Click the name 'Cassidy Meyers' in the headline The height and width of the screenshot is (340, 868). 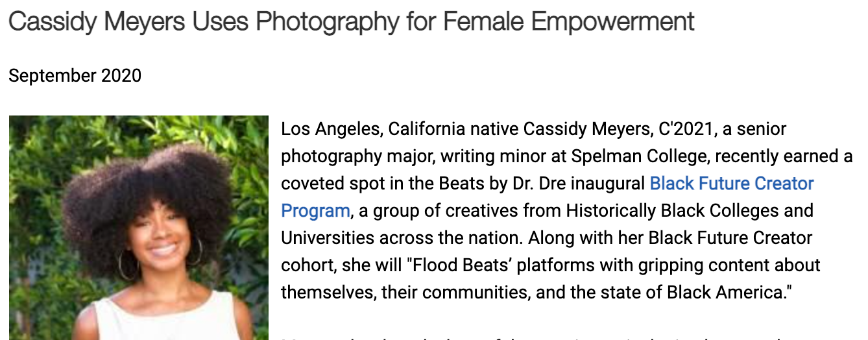(x=95, y=22)
